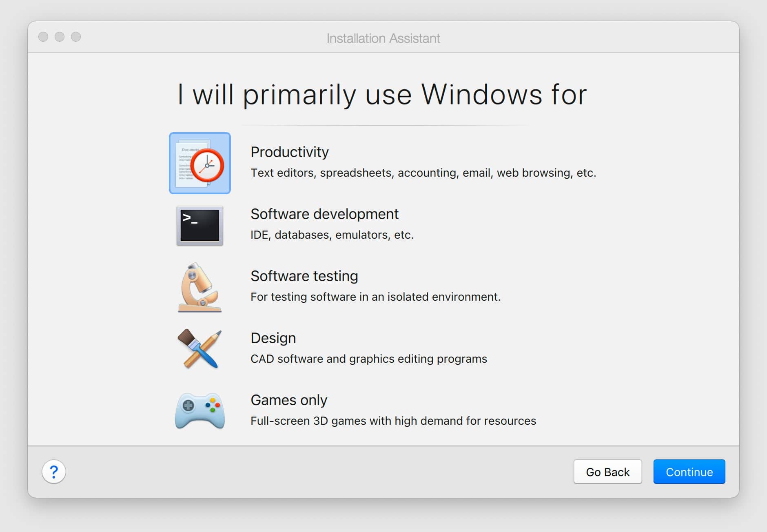The image size is (767, 532).
Task: Pick the Software testing microscope icon
Action: [x=200, y=287]
